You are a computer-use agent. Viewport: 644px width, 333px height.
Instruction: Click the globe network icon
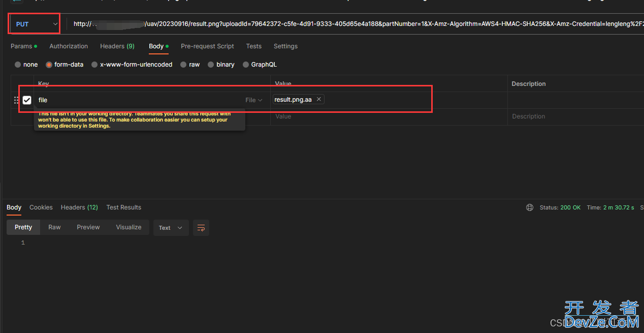point(530,207)
